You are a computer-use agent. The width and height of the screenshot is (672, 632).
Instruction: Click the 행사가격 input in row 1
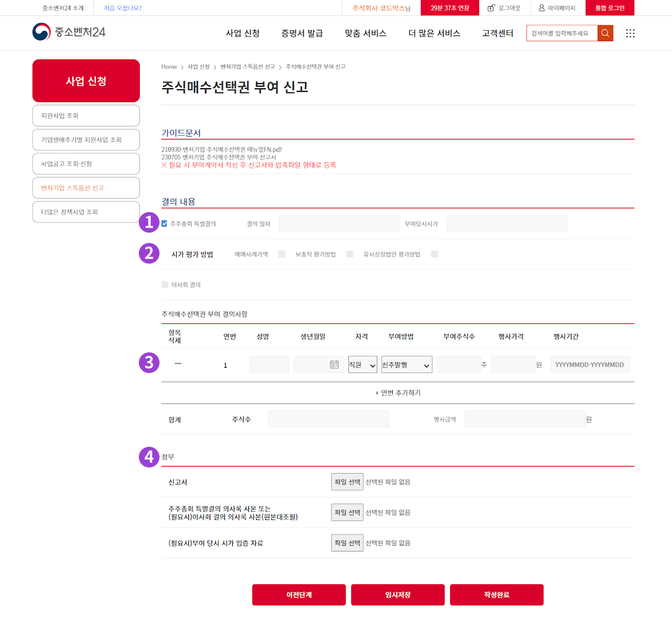[x=514, y=365]
